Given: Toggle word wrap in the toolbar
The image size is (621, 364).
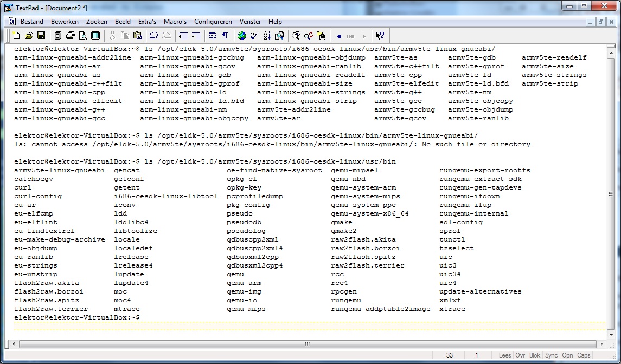Looking at the screenshot, I should (213, 36).
